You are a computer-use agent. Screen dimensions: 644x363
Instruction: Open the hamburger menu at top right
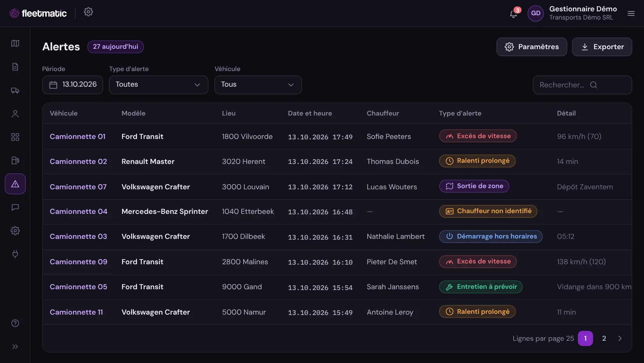tap(631, 13)
